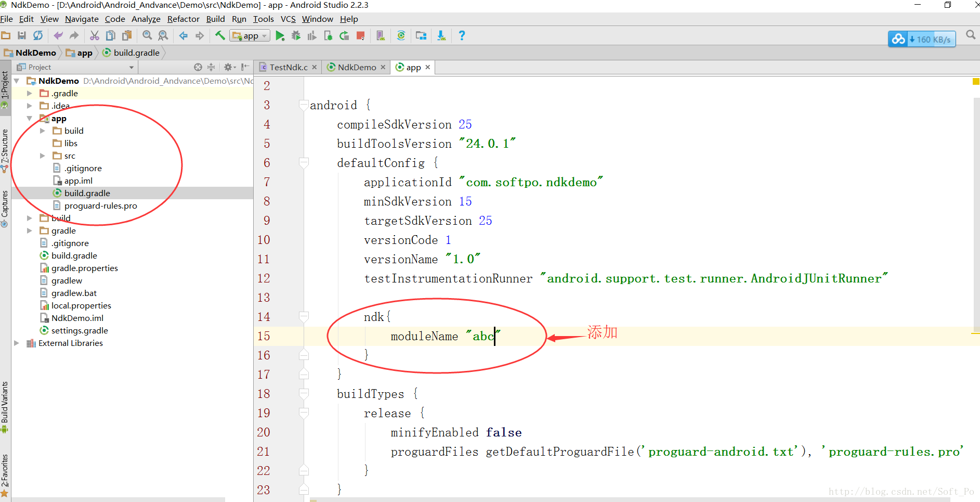Image resolution: width=980 pixels, height=502 pixels.
Task: Click the Save All disk icon
Action: (22, 36)
